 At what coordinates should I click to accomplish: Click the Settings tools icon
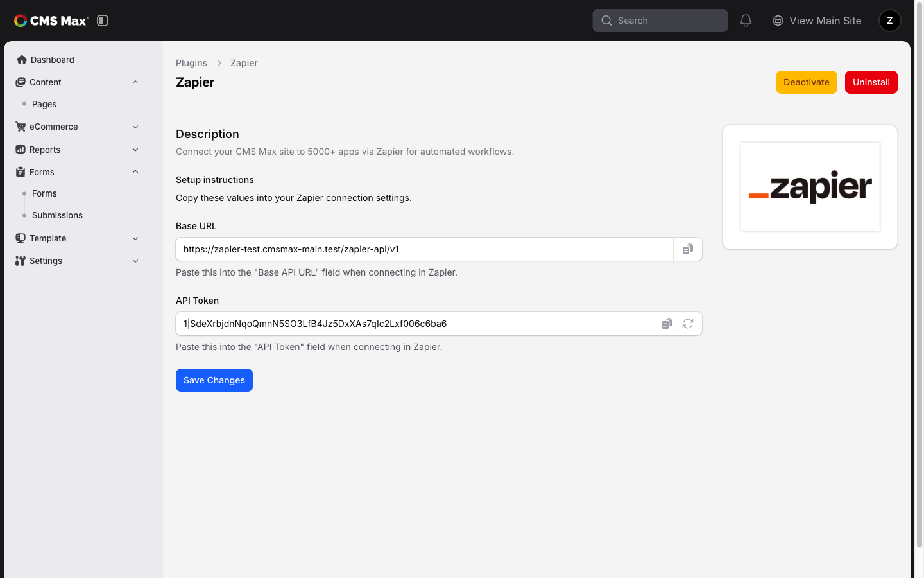point(21,261)
